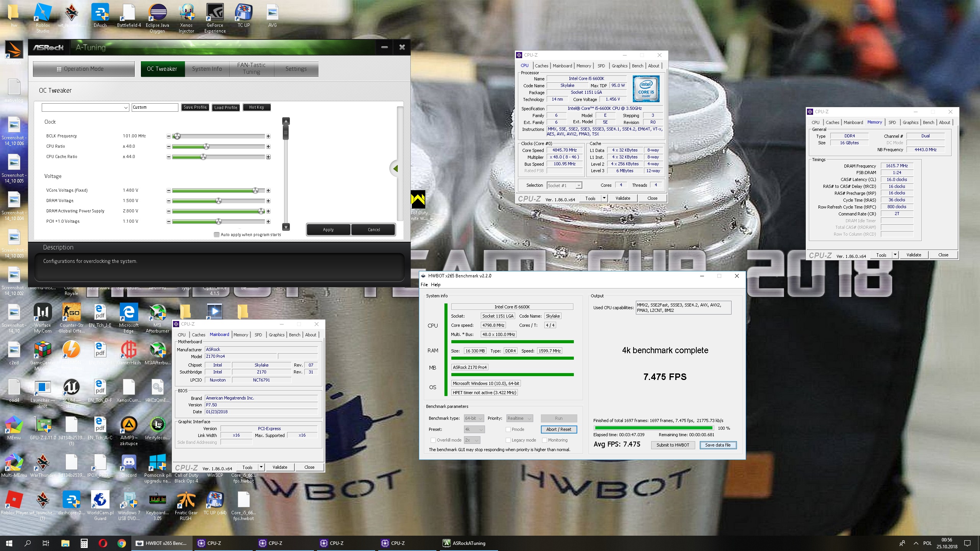The image size is (980, 551).
Task: Open HWBOT File menu
Action: [424, 285]
